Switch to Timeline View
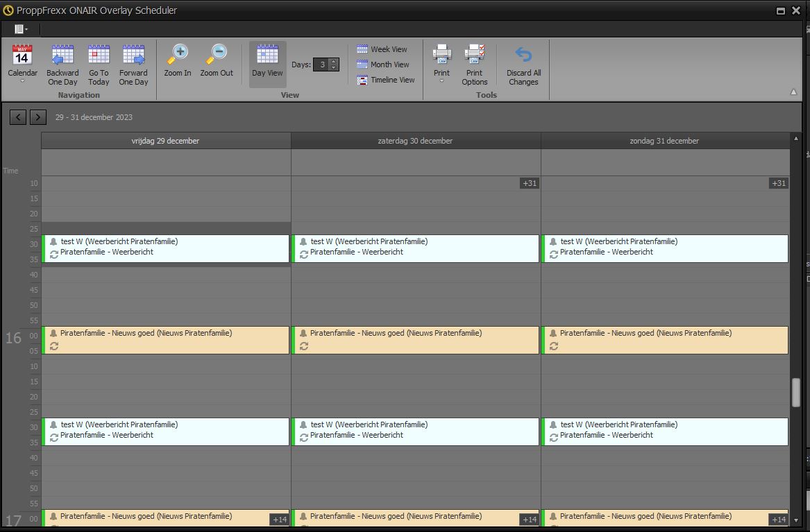This screenshot has width=810, height=532. 385,80
